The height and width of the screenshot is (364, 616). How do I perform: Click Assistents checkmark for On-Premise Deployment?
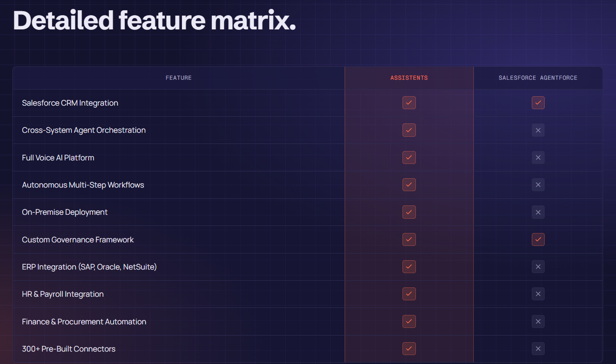click(409, 212)
